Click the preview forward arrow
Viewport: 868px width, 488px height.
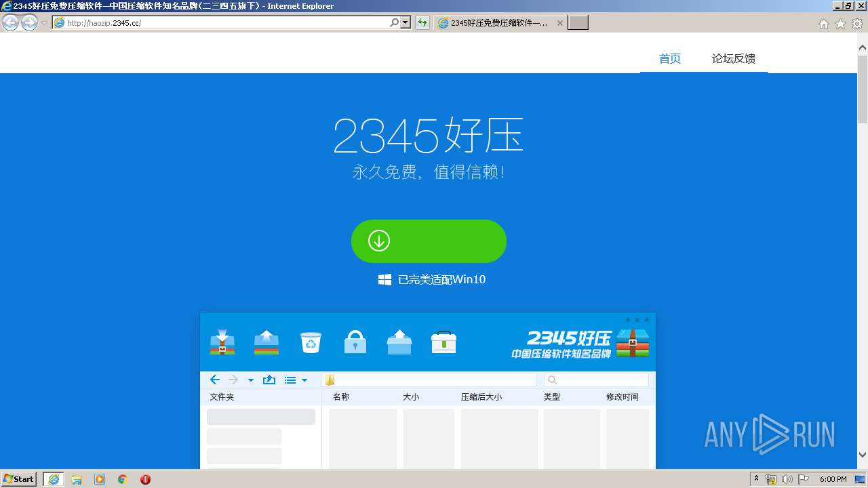tap(233, 380)
